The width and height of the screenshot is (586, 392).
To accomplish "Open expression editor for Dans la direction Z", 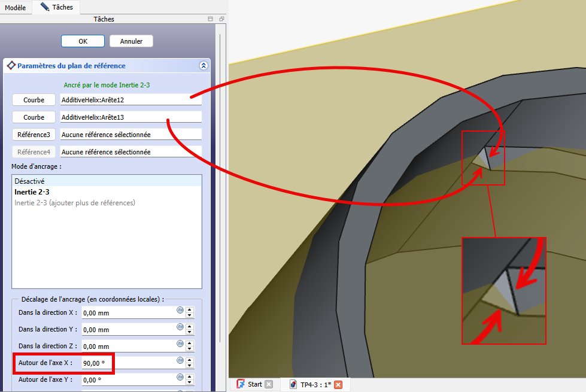I will (x=180, y=344).
